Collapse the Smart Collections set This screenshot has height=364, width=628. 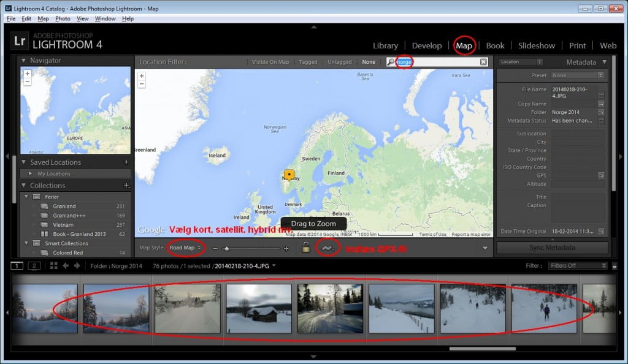coord(26,243)
